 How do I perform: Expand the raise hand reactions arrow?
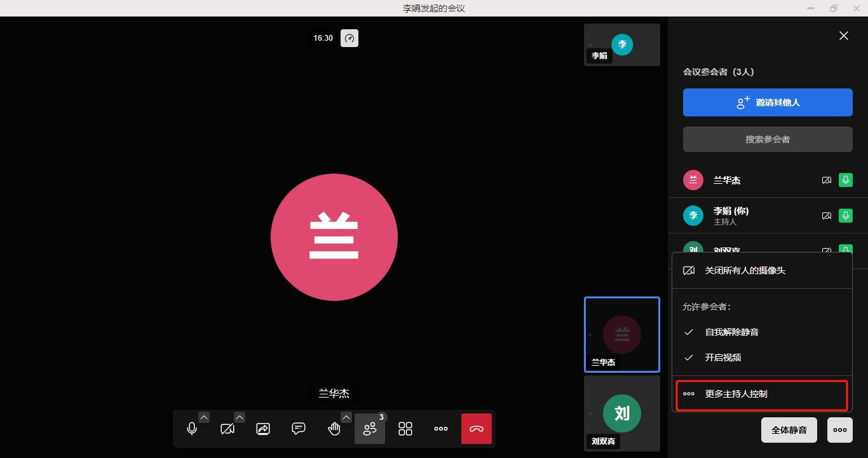click(346, 417)
